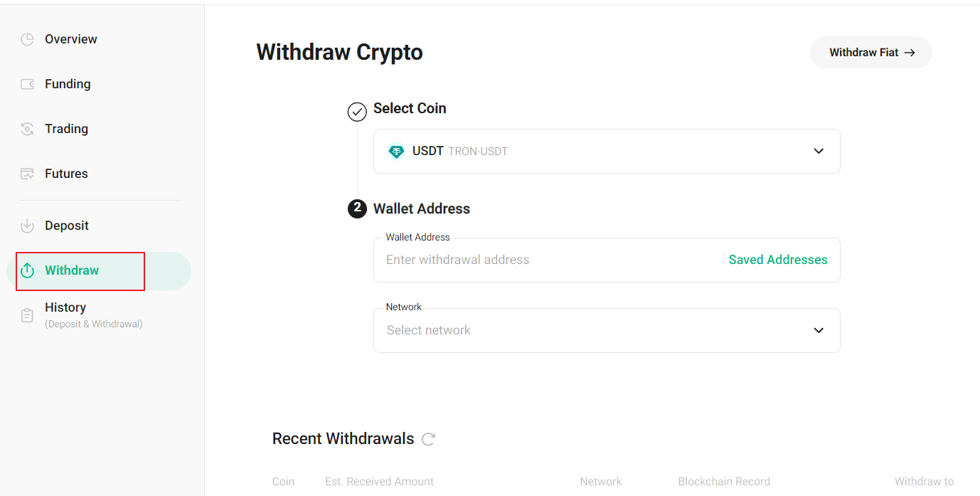980x496 pixels.
Task: Click the Coin column header
Action: (x=283, y=481)
